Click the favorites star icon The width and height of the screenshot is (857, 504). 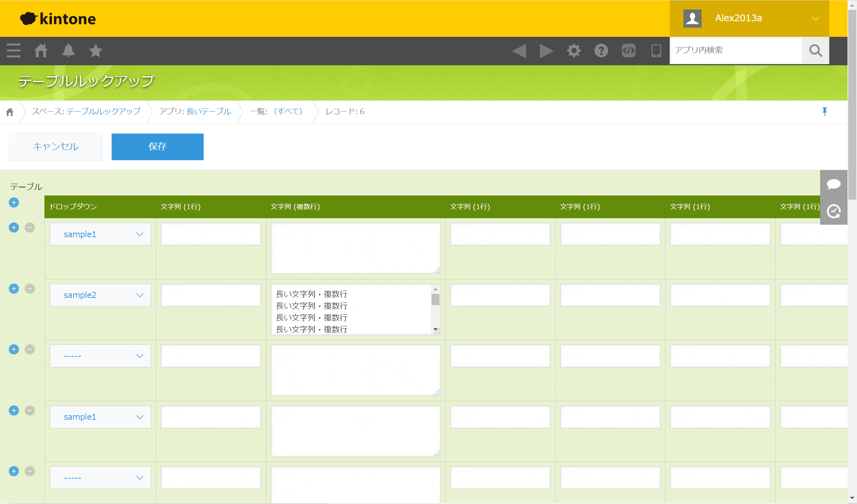[95, 50]
